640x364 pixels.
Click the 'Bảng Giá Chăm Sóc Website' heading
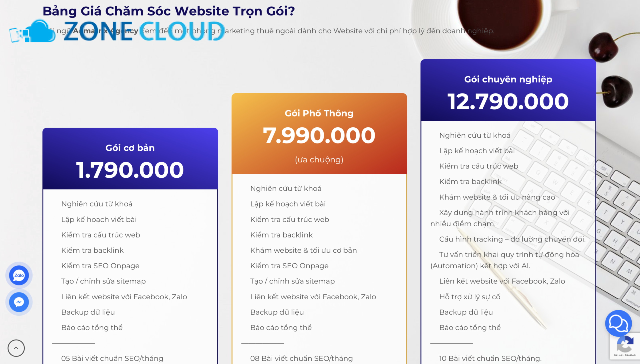169,11
